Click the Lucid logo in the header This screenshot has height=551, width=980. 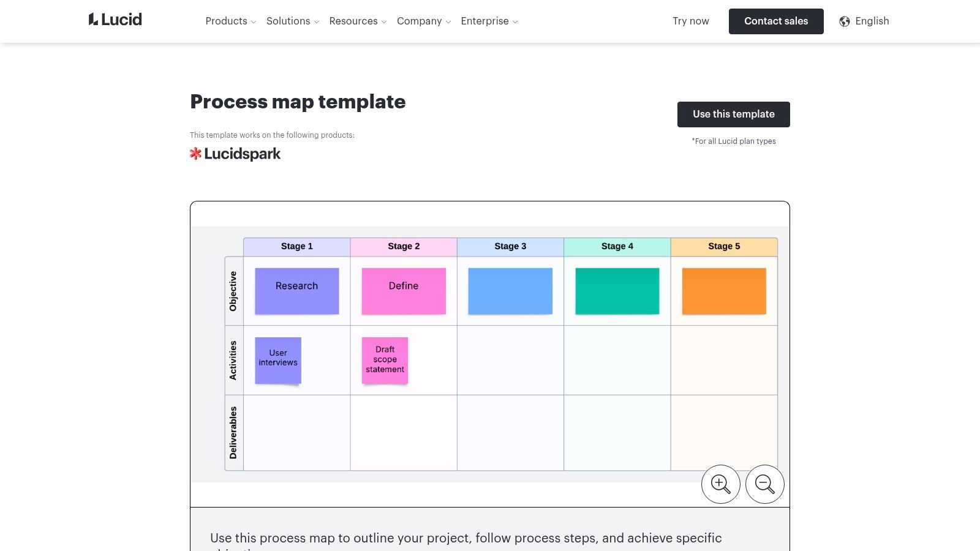pos(115,19)
